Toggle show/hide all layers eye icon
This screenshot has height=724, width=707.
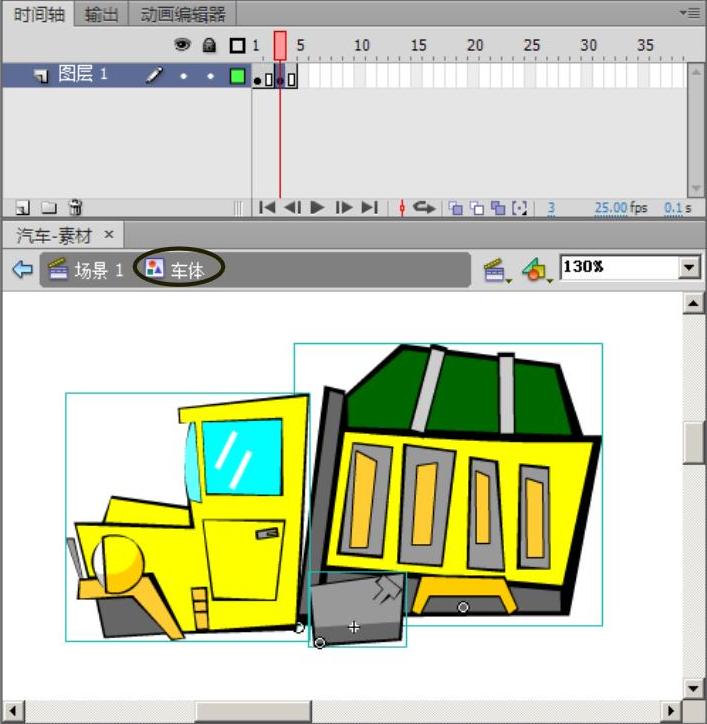point(182,45)
